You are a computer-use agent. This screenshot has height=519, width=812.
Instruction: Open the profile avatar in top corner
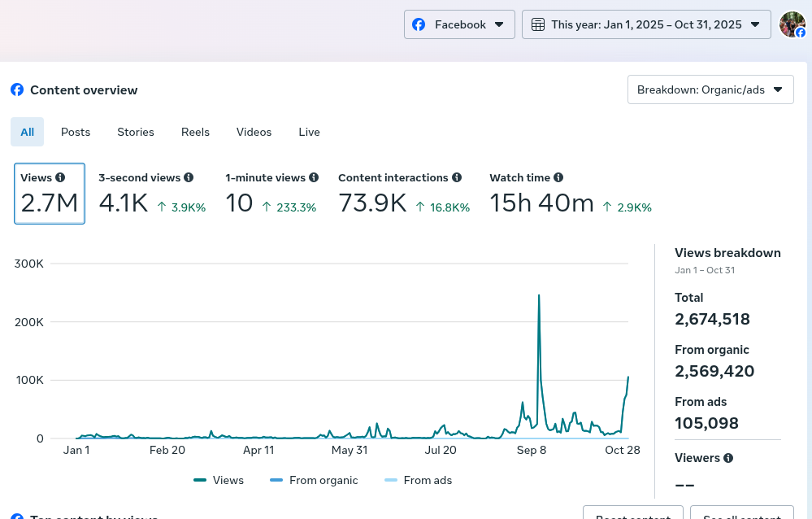click(x=792, y=24)
